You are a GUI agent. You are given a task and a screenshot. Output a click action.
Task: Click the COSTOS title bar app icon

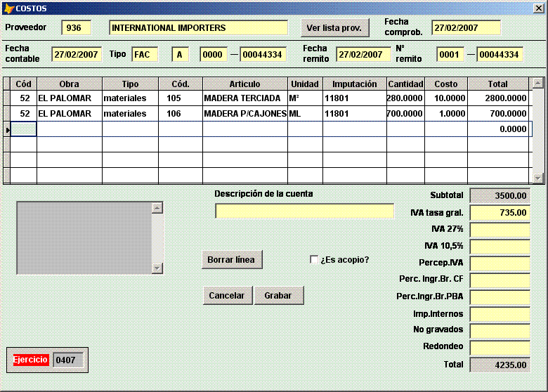pos(8,8)
